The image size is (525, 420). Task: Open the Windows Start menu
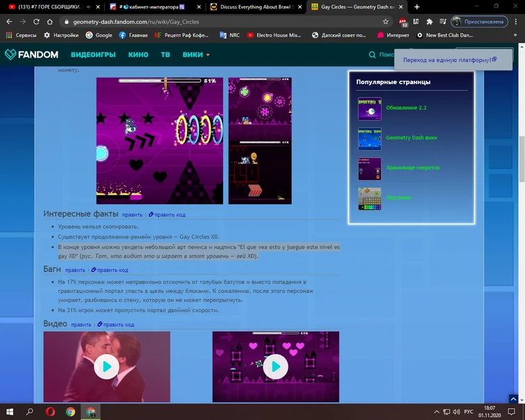(9, 412)
